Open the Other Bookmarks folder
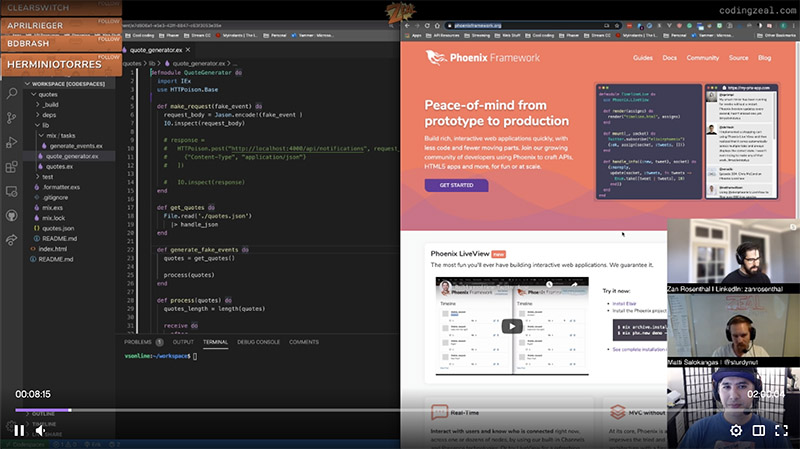This screenshot has width=800, height=449. 776,36
